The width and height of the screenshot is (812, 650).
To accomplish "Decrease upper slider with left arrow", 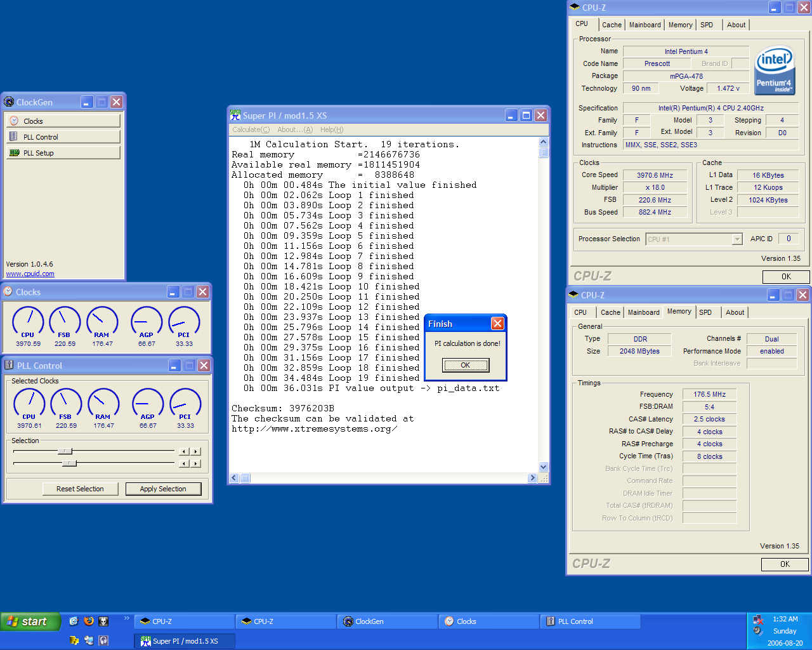I will point(184,451).
